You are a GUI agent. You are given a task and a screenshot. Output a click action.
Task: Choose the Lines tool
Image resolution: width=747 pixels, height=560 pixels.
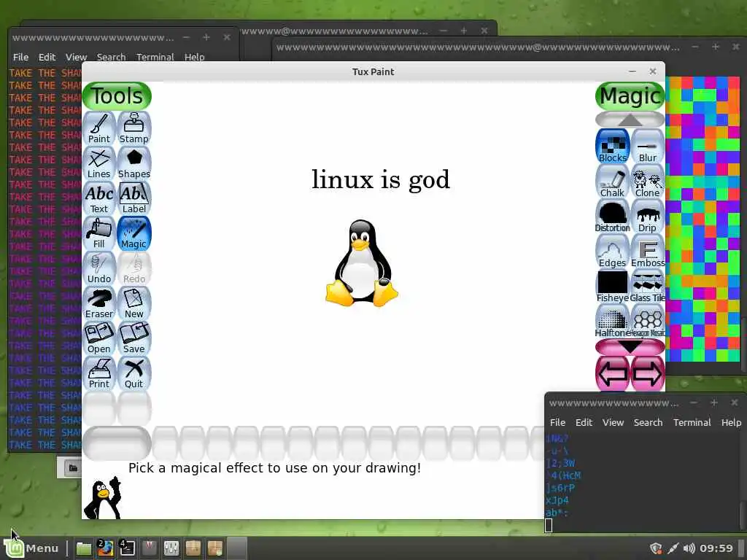point(99,163)
